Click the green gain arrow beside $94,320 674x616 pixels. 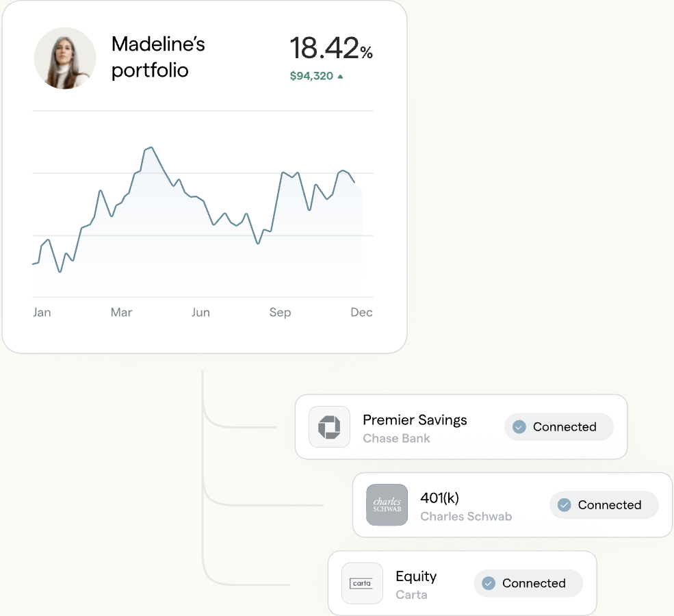click(340, 77)
